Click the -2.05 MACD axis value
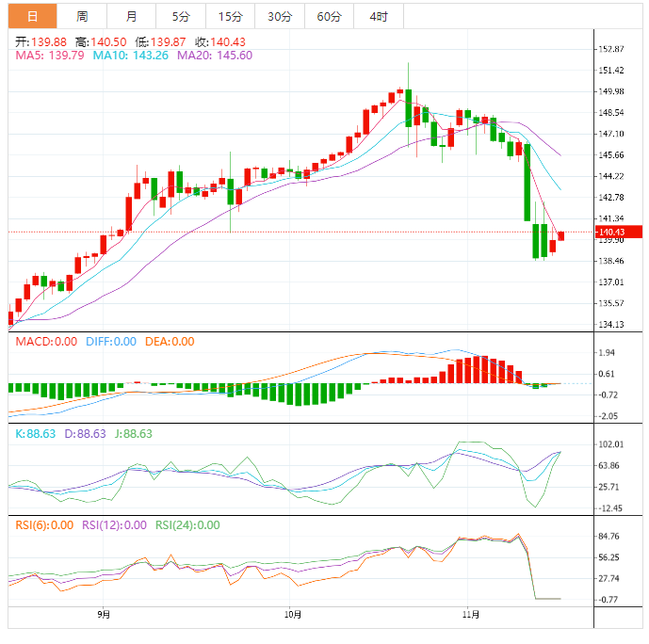The image size is (649, 644). [608, 416]
